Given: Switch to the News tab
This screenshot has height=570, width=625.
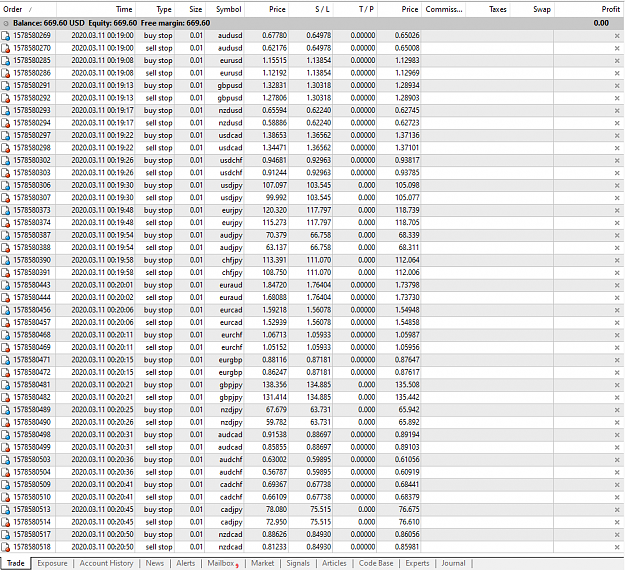Looking at the screenshot, I should [x=155, y=563].
